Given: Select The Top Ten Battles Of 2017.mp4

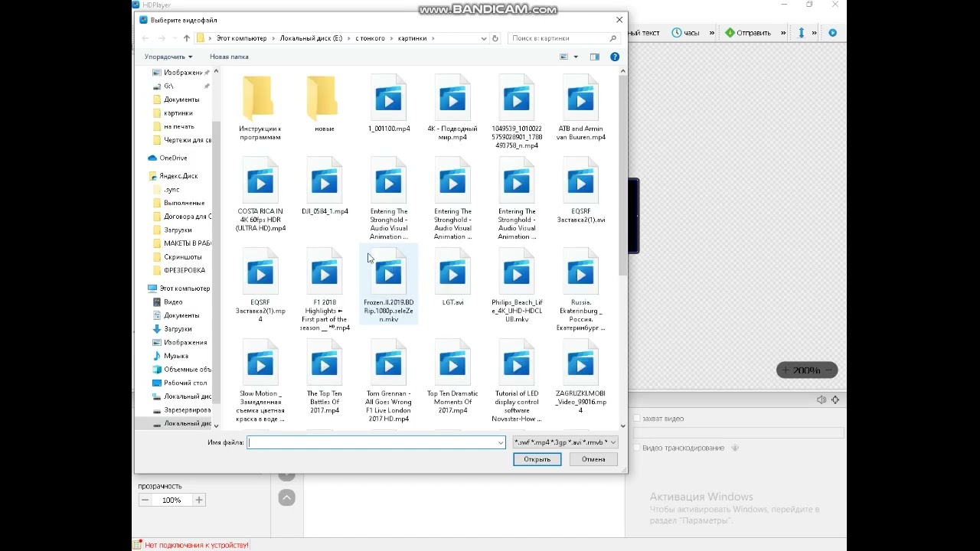Looking at the screenshot, I should tap(325, 377).
